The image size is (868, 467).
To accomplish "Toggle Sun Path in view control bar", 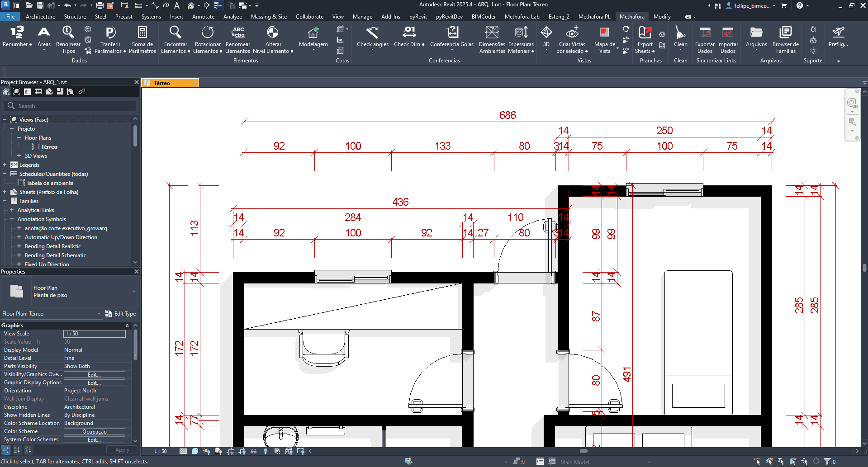I will coord(207,451).
